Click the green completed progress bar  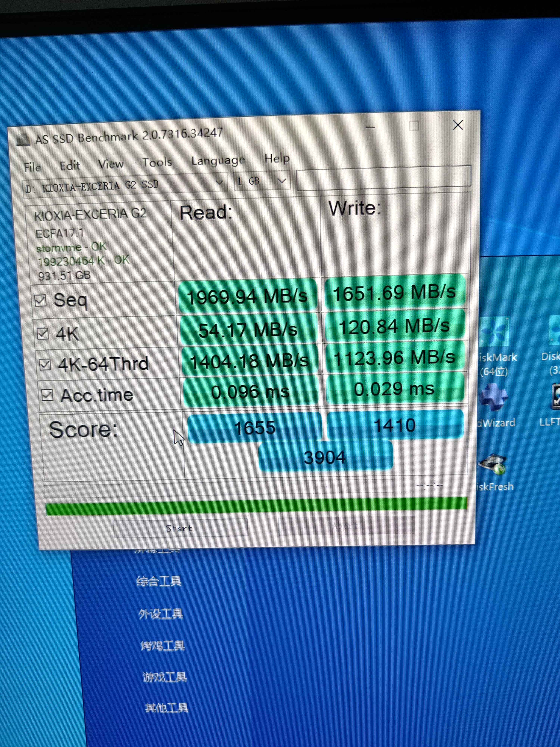[256, 506]
